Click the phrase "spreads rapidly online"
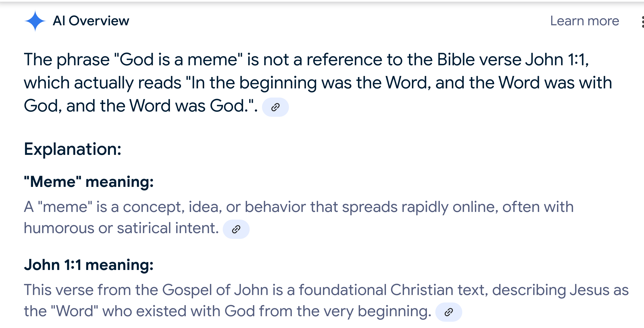Screen dimensions: 644x328 (420, 207)
